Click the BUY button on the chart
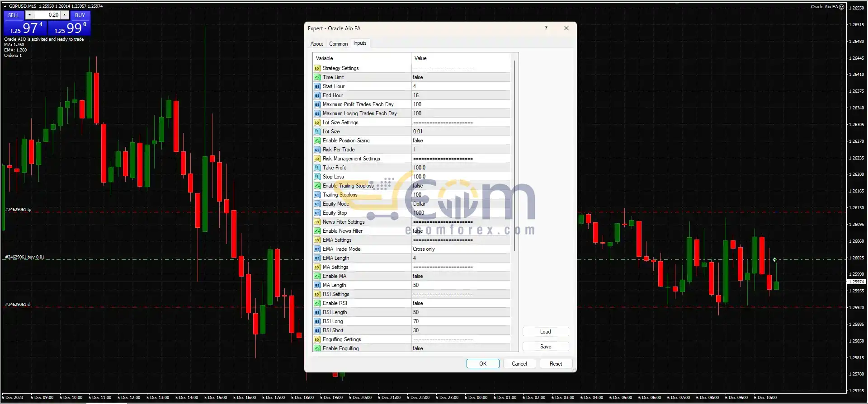 pos(80,15)
